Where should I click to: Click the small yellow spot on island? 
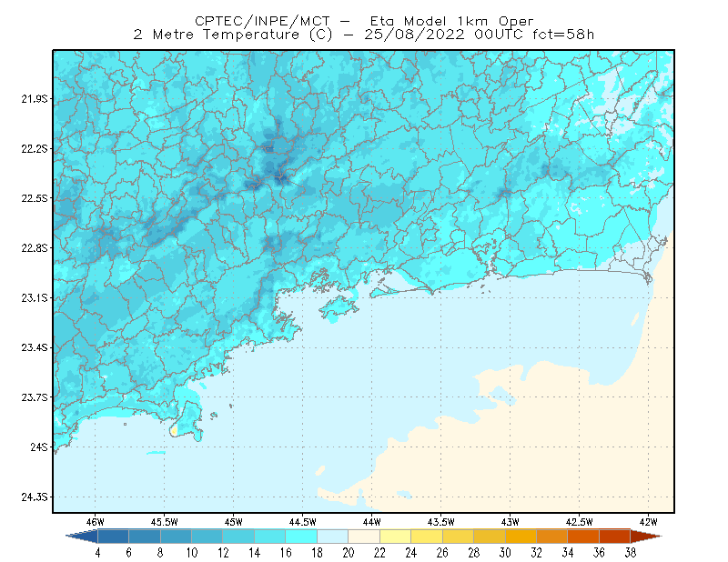tap(174, 431)
